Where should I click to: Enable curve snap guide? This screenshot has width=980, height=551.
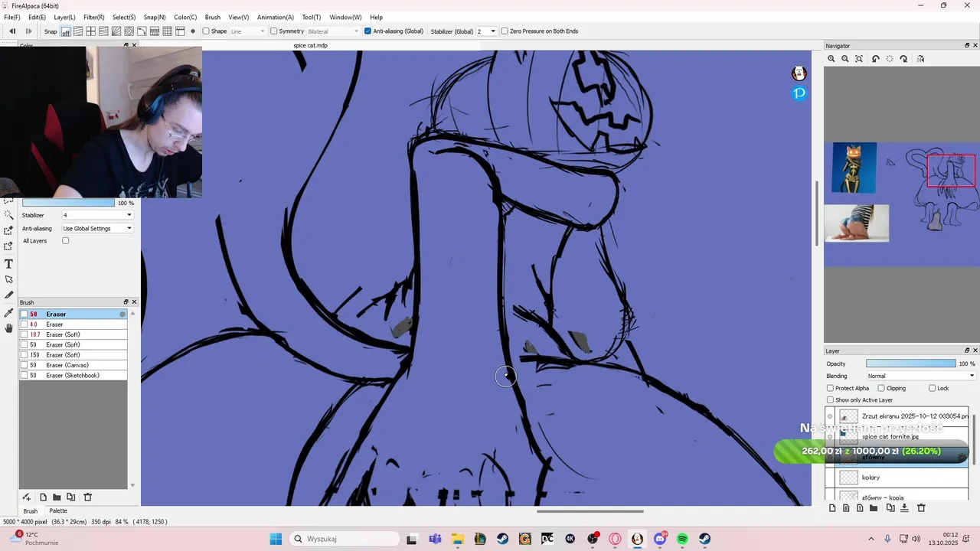tap(142, 31)
